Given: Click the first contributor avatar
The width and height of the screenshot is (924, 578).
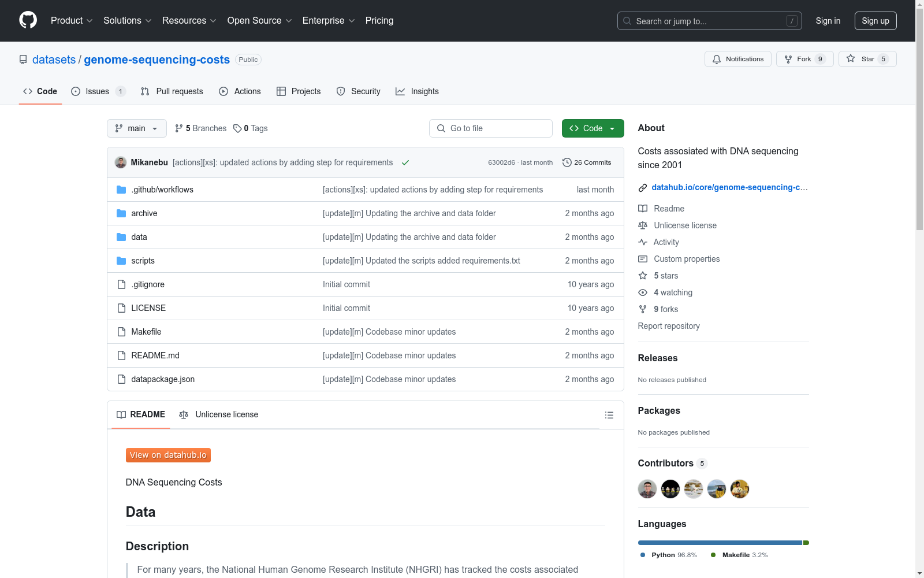Looking at the screenshot, I should pos(647,489).
